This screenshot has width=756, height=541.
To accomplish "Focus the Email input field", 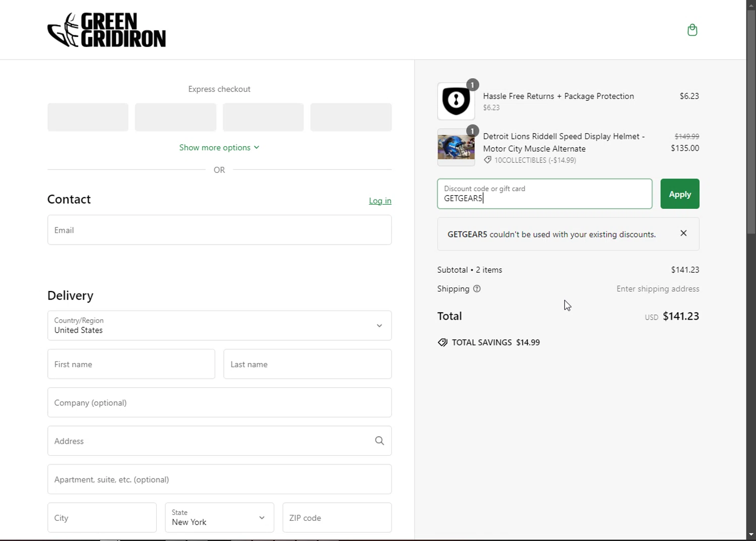I will point(219,230).
